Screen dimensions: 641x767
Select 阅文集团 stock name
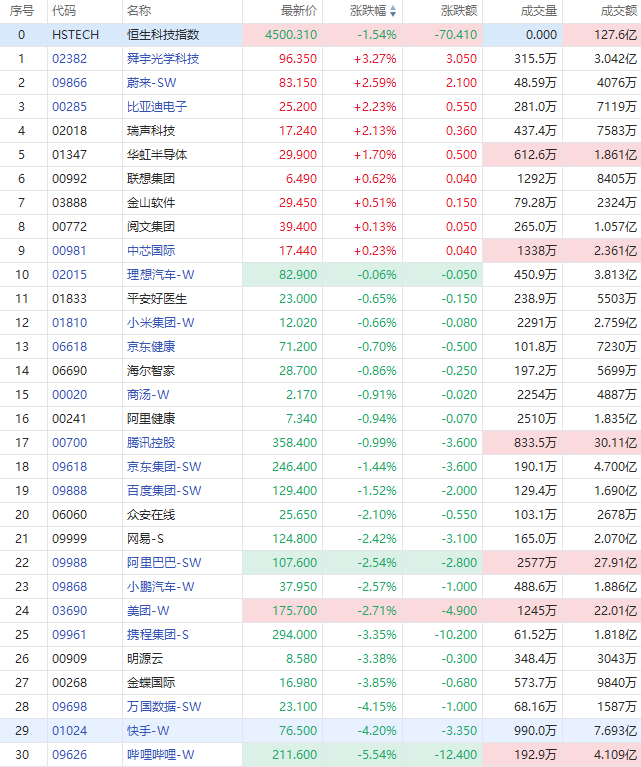[x=151, y=226]
